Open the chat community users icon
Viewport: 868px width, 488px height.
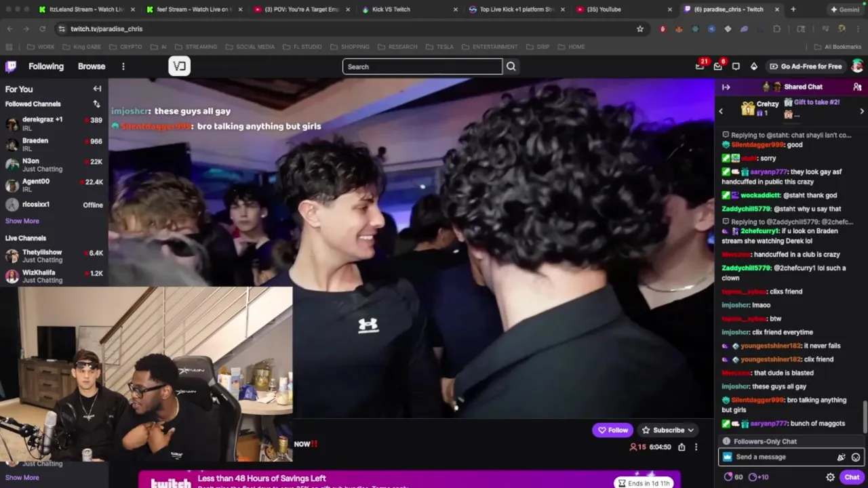857,87
